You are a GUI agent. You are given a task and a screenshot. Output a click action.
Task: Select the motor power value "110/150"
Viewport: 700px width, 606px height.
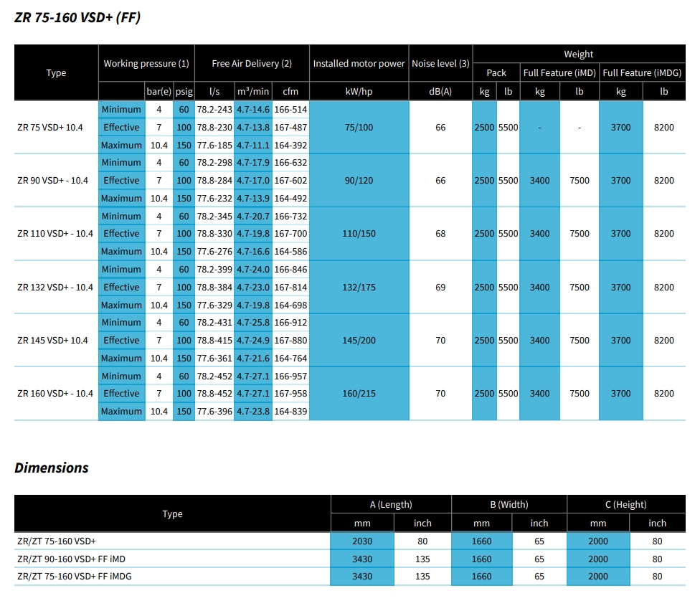pos(359,233)
